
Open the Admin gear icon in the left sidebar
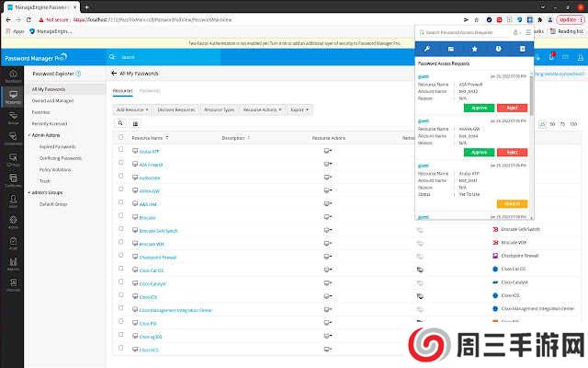point(13,222)
